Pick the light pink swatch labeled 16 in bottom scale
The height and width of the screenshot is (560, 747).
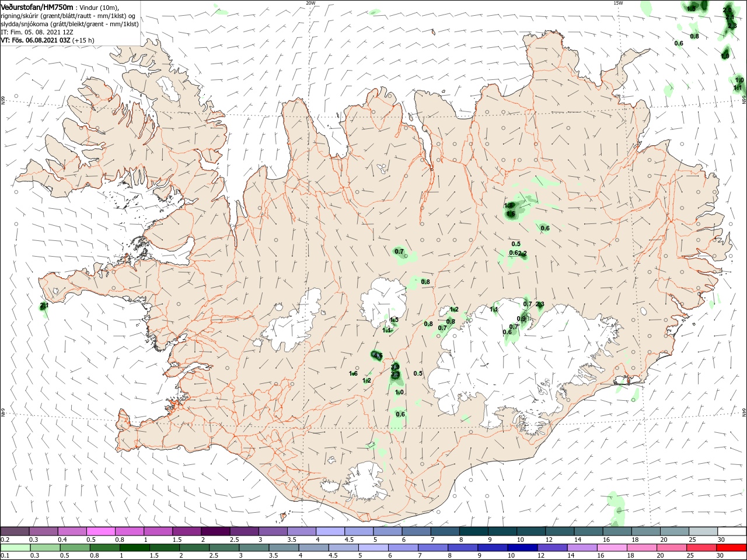[x=612, y=548]
